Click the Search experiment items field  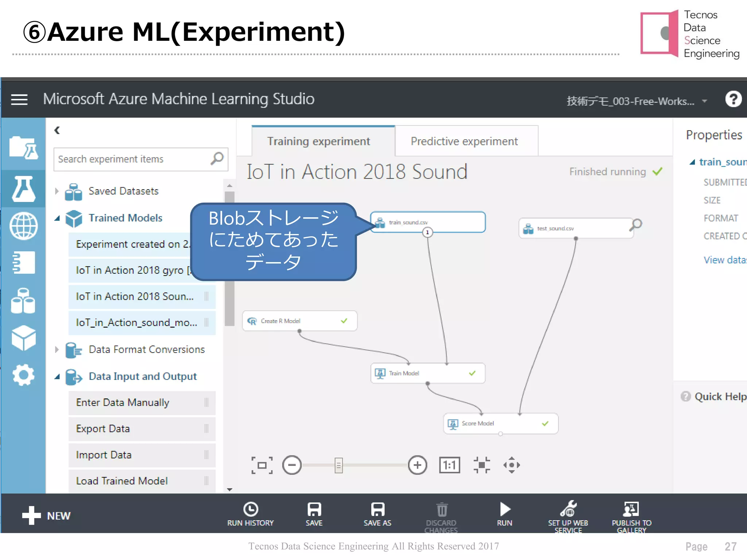tap(141, 159)
